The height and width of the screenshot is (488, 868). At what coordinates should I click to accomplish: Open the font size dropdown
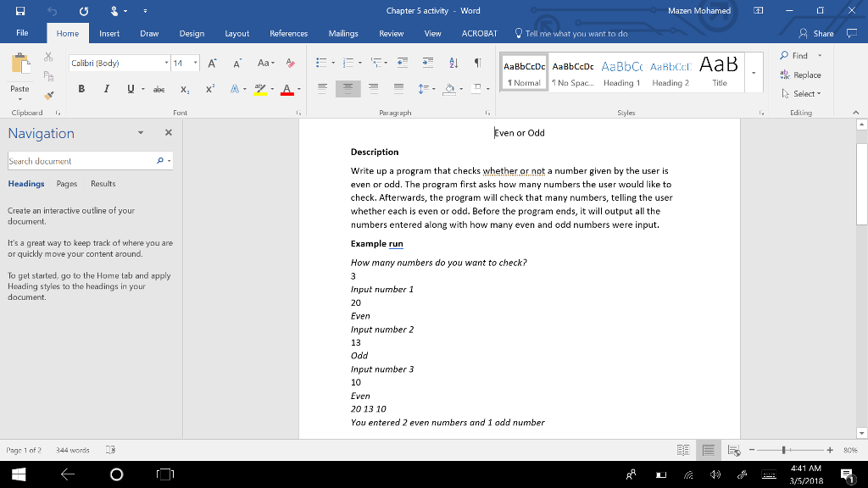coord(197,62)
